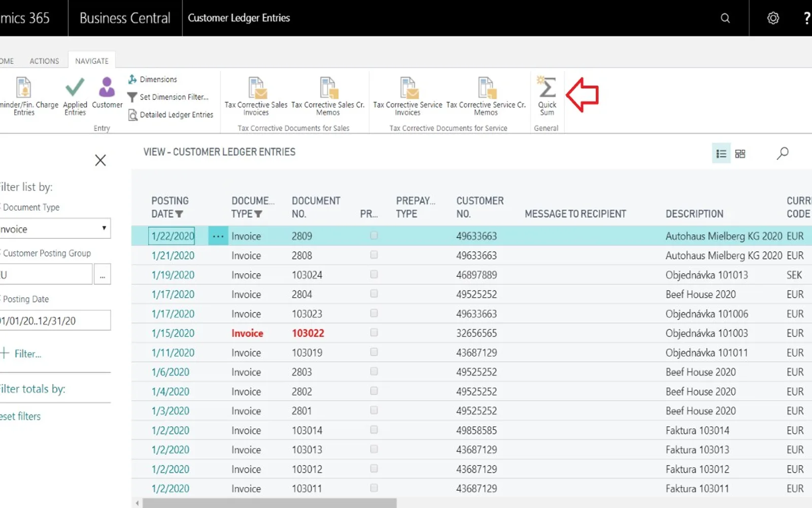Search within Customer Ledger Entries list
Image resolution: width=812 pixels, height=508 pixels.
point(783,153)
